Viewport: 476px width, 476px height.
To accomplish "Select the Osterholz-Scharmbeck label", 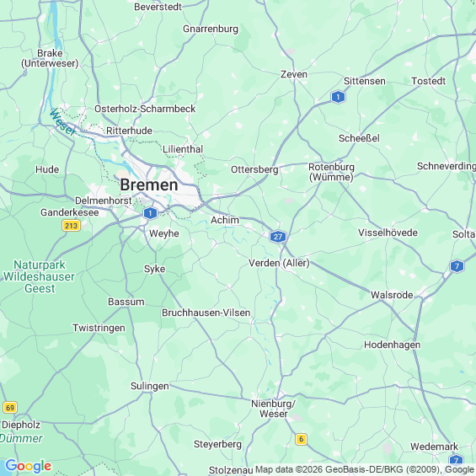I will point(145,109).
